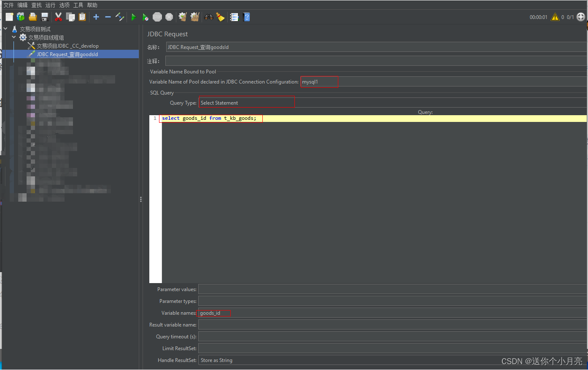Toggle enable/disable of selected element
Screen dimensions: 588x370
click(120, 17)
